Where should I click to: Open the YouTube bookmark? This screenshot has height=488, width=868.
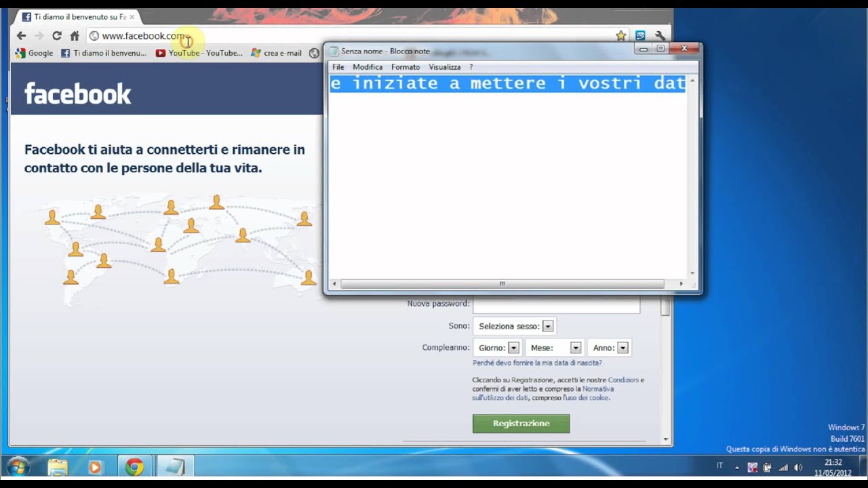pyautogui.click(x=199, y=53)
